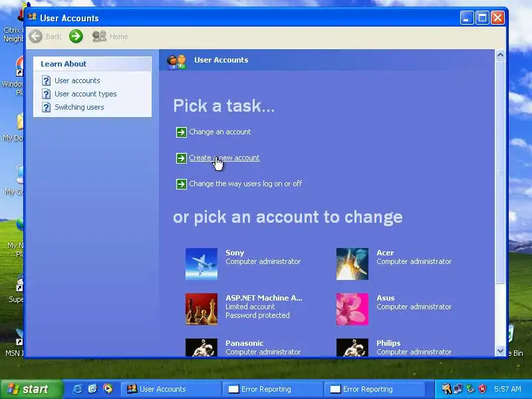Screen dimensions: 532x399
Task: Click Panasonic account astronaut picture
Action: pyautogui.click(x=201, y=347)
